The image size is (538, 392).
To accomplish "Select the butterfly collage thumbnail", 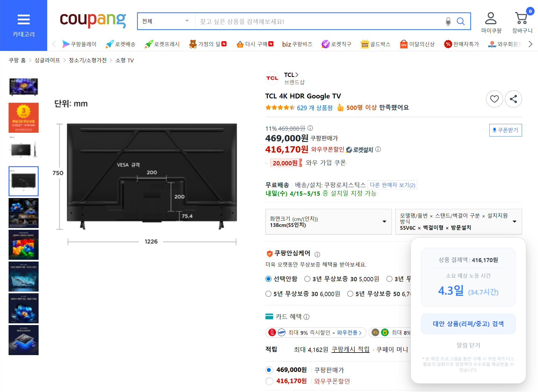I will click(23, 213).
